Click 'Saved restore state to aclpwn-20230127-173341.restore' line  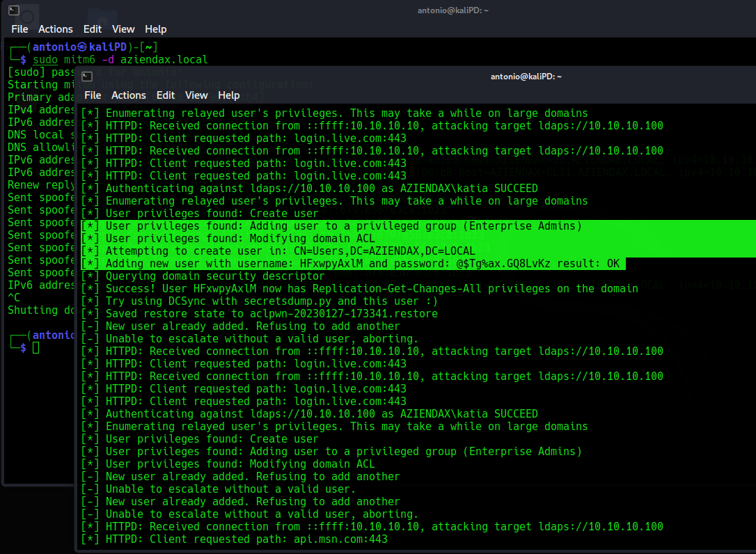[260, 314]
